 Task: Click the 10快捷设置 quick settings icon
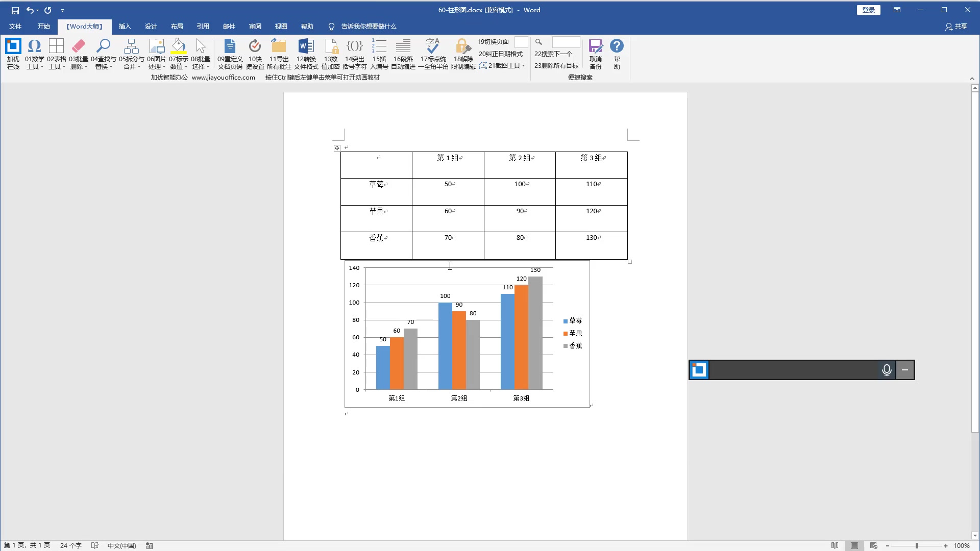255,47
